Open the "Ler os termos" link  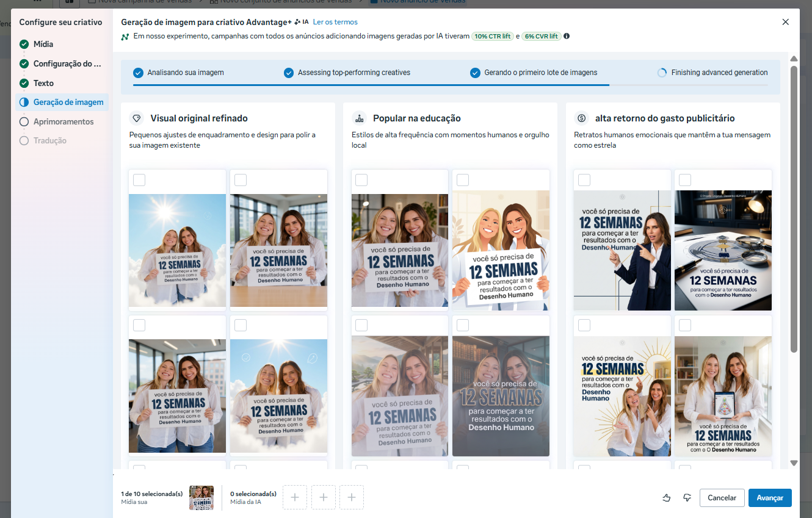335,22
